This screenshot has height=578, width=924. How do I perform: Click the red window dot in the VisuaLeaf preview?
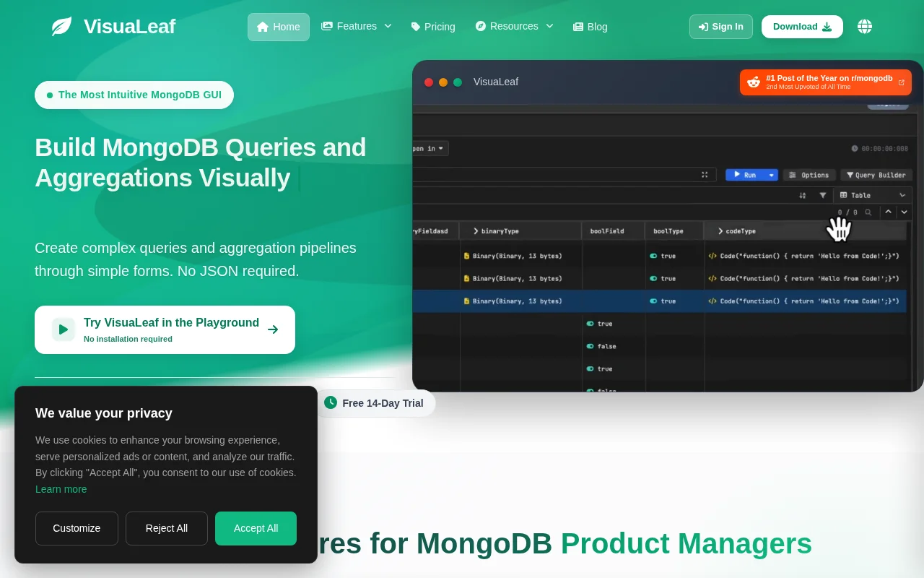(x=429, y=82)
